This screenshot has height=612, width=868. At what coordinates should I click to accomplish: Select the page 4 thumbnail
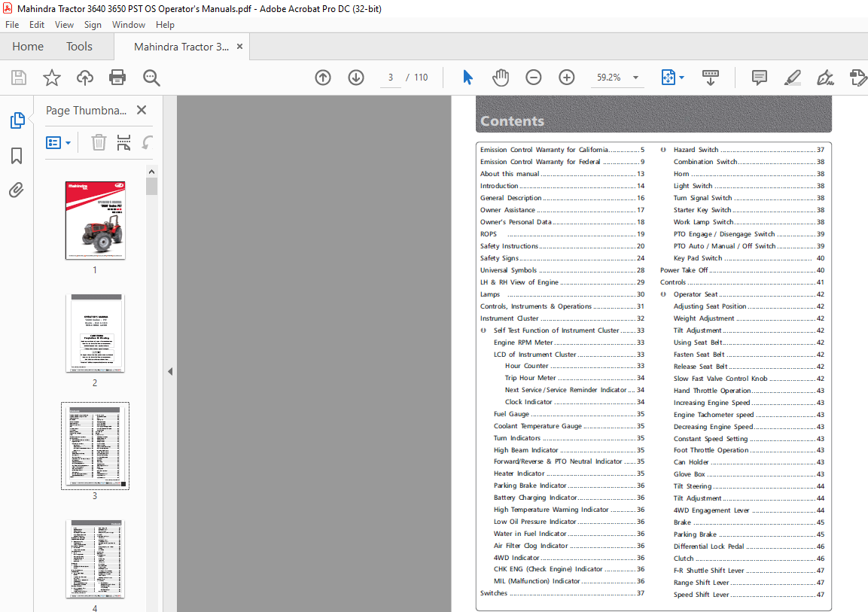point(95,559)
